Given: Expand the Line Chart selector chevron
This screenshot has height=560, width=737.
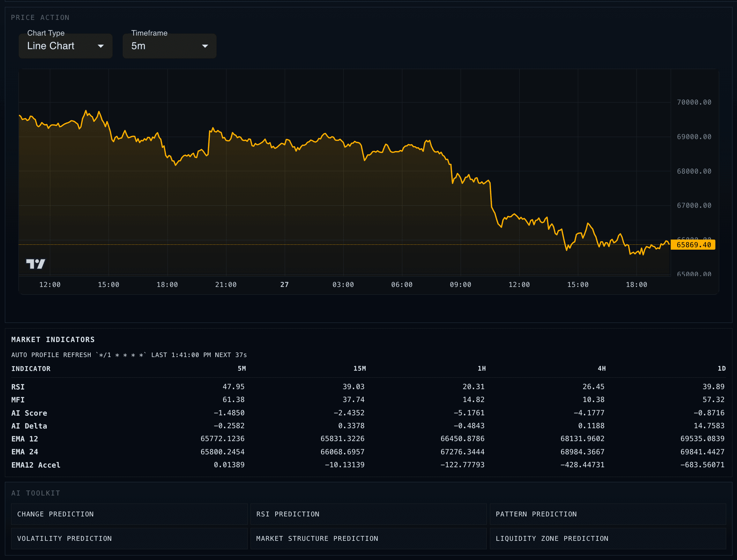Looking at the screenshot, I should pyautogui.click(x=101, y=46).
